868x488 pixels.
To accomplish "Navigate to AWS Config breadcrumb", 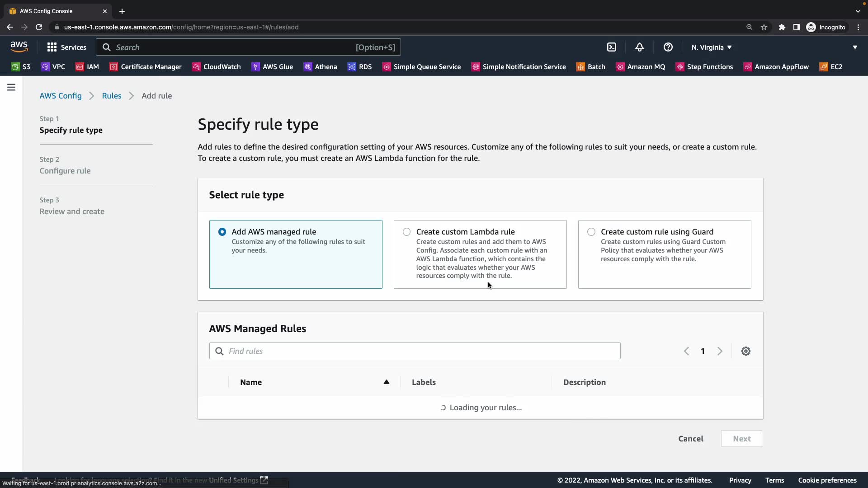I will coord(61,96).
